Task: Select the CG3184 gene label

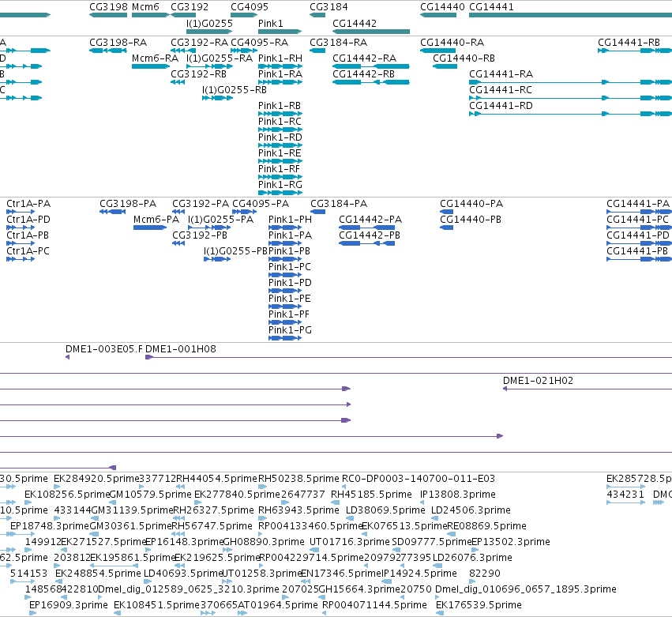Action: (x=328, y=7)
